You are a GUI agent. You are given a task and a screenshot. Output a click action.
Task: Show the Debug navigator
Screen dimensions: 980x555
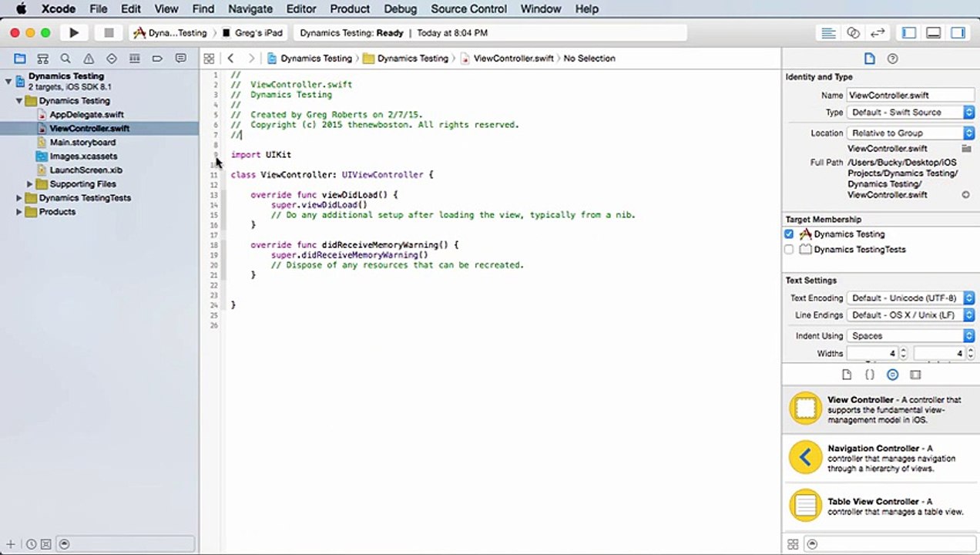[x=134, y=59]
